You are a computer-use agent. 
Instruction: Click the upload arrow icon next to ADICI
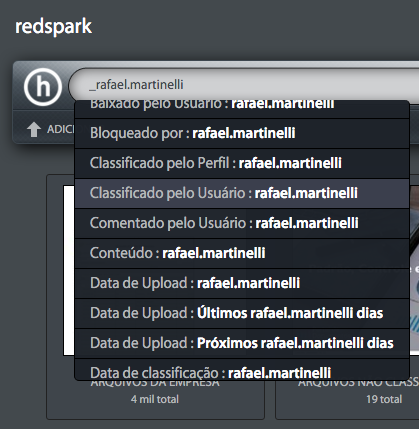point(34,129)
